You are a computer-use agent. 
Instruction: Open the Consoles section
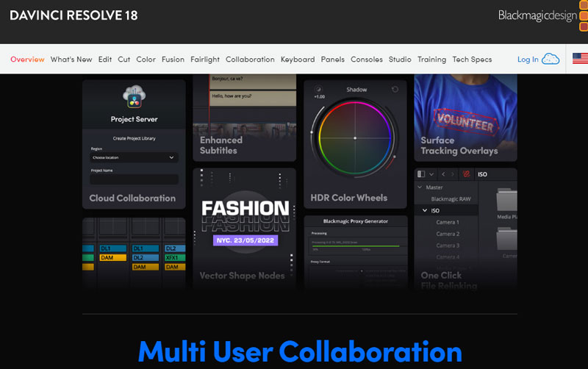[366, 60]
